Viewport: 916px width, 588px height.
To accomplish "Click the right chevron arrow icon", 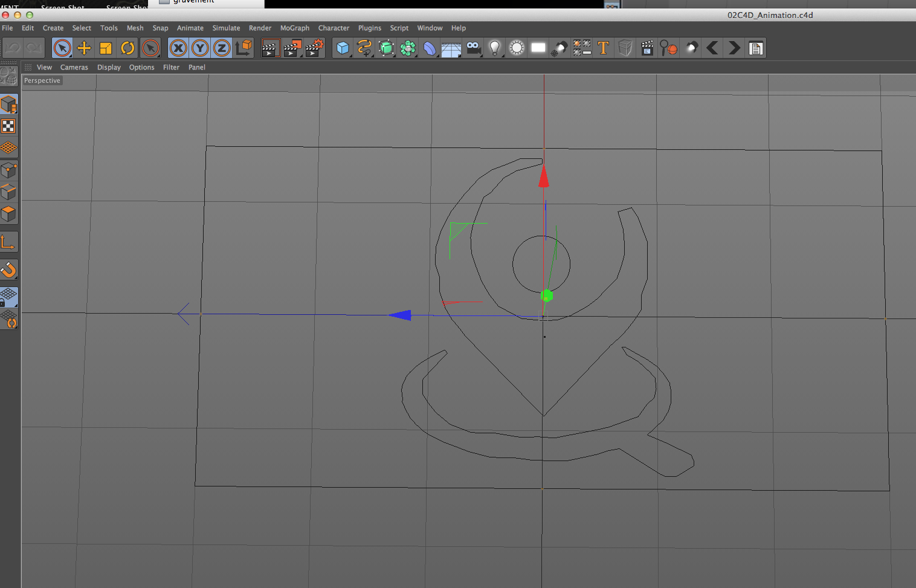I will coord(734,48).
